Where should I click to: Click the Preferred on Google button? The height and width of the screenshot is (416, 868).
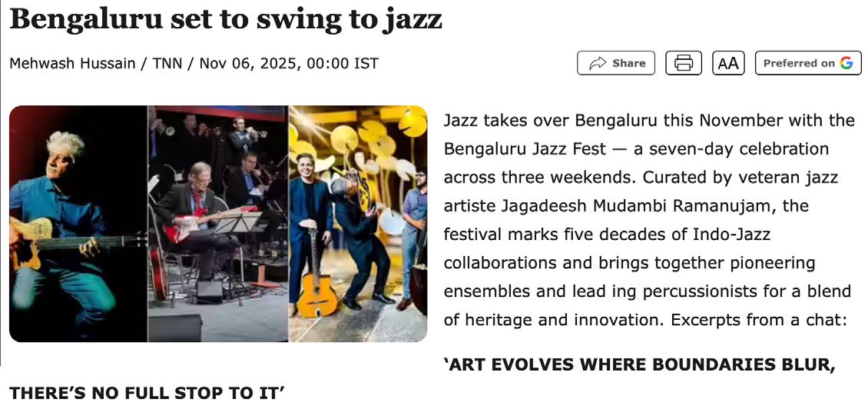pyautogui.click(x=808, y=63)
